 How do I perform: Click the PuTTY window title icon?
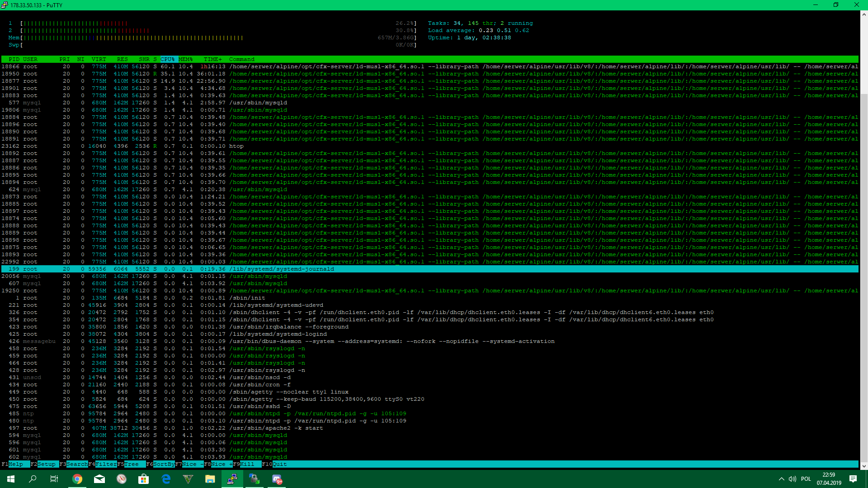pos(5,5)
